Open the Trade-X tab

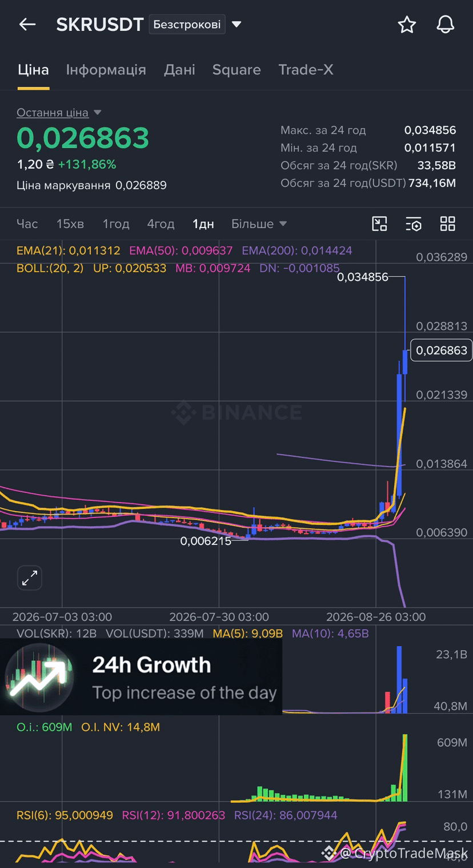pos(306,70)
